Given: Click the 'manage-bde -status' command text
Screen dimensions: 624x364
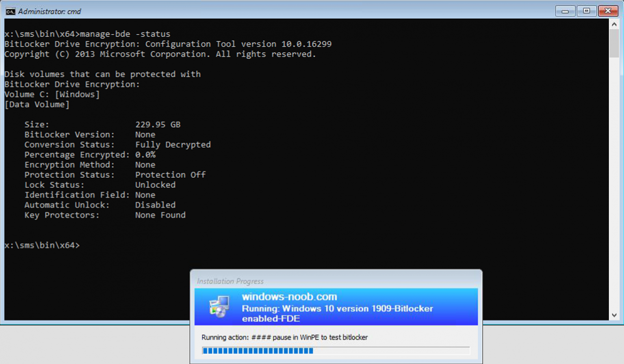Looking at the screenshot, I should pyautogui.click(x=125, y=34).
